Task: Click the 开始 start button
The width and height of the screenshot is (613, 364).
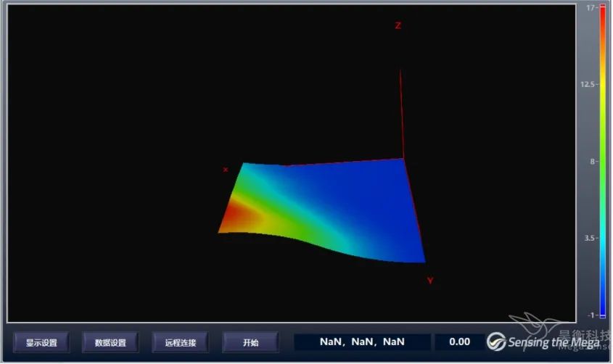Action: point(250,342)
